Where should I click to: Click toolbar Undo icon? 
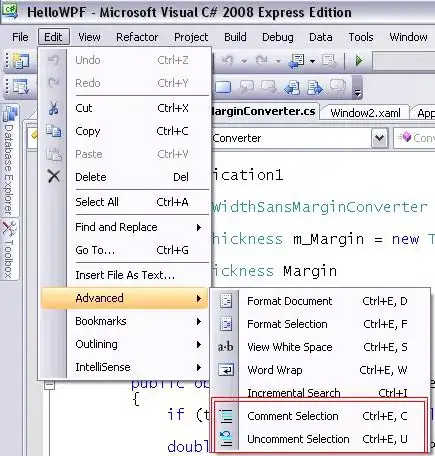tap(227, 61)
